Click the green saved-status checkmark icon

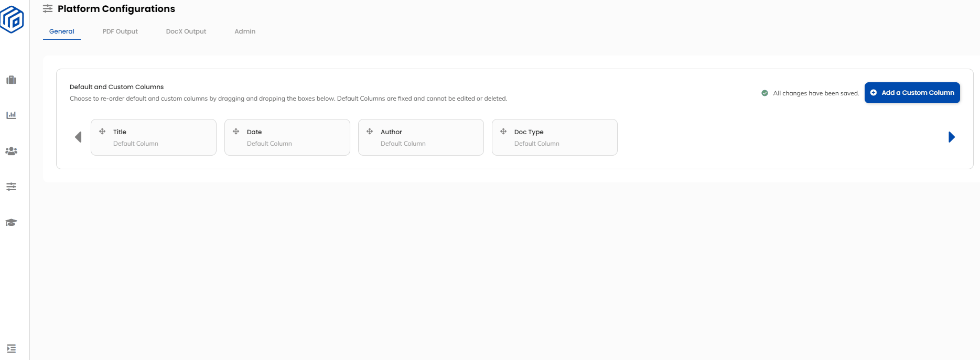coord(764,93)
